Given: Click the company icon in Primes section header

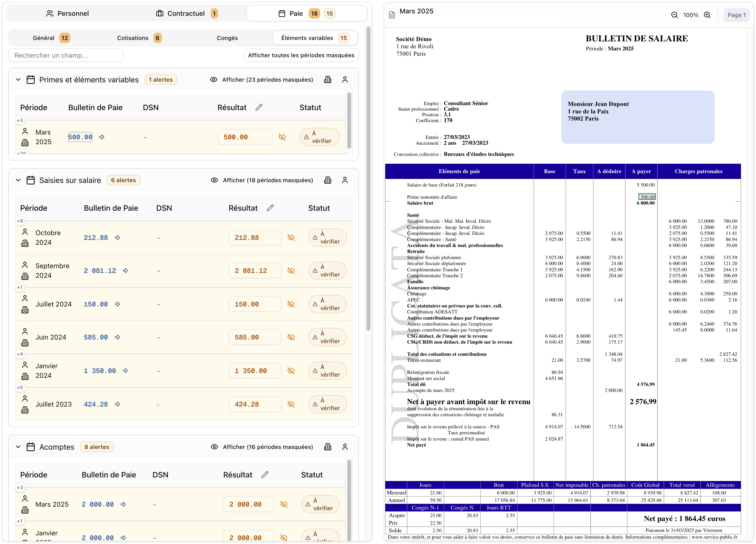Looking at the screenshot, I should [328, 80].
